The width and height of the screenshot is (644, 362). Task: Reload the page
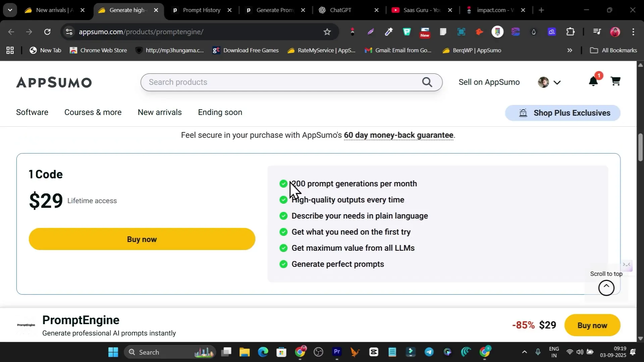47,32
